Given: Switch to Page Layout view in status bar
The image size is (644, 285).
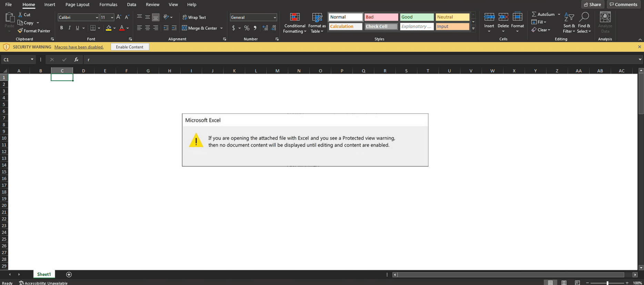Looking at the screenshot, I should (564, 283).
